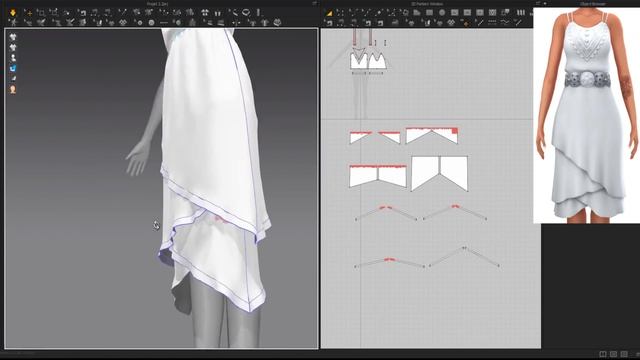Click the third layout icon at bottom right
The height and width of the screenshot is (360, 640).
624,354
